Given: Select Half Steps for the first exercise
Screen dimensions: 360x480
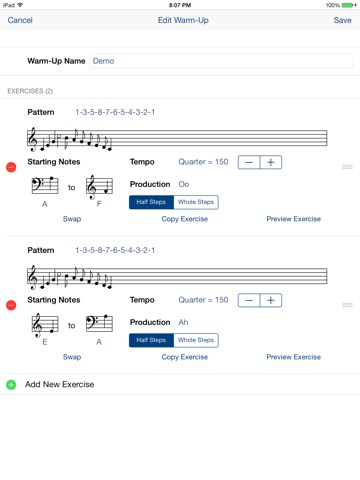Looking at the screenshot, I should coord(151,202).
